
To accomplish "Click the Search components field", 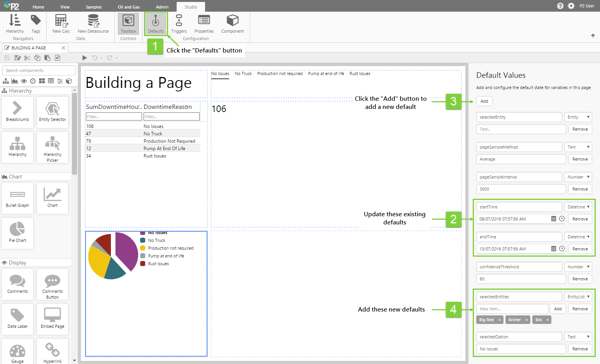I will coord(39,70).
